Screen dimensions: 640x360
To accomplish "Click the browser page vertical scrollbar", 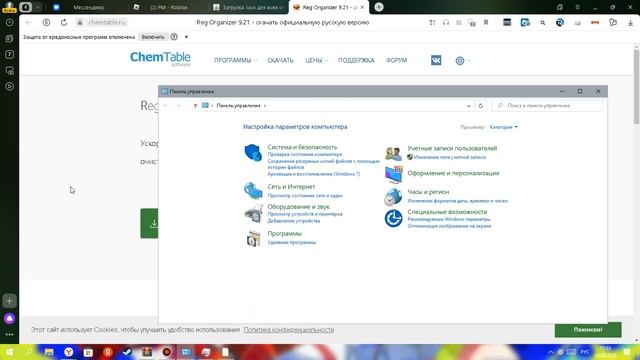I will pos(636,87).
